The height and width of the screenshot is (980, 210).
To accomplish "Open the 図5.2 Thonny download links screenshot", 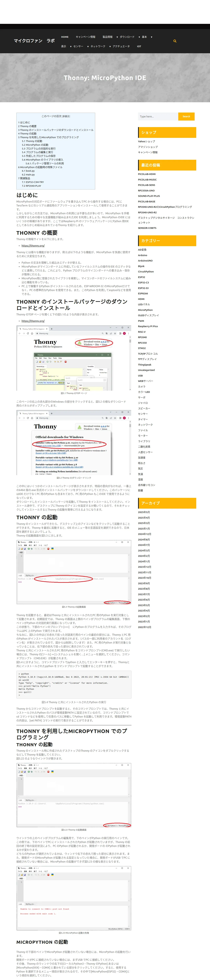I will click(74, 442).
